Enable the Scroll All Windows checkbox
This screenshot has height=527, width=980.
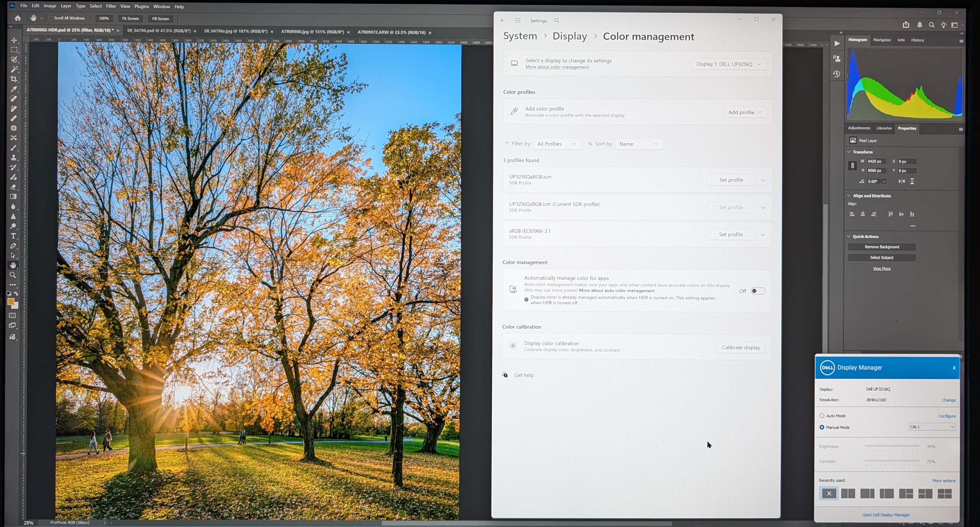(x=51, y=18)
